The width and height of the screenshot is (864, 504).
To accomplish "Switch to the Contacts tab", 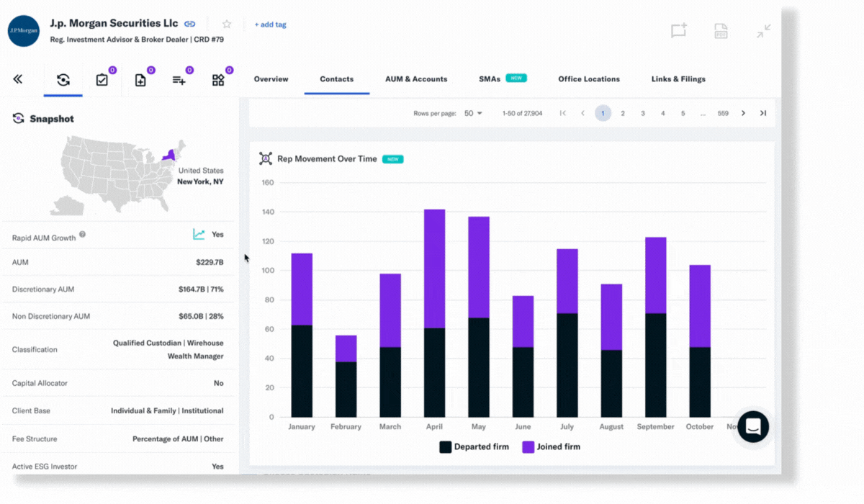I will coord(337,79).
